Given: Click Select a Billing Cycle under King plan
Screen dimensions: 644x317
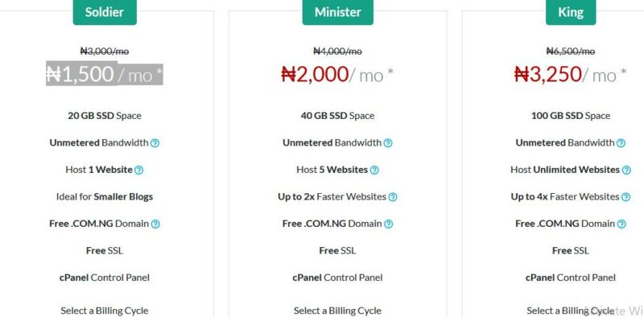Looking at the screenshot, I should [571, 311].
